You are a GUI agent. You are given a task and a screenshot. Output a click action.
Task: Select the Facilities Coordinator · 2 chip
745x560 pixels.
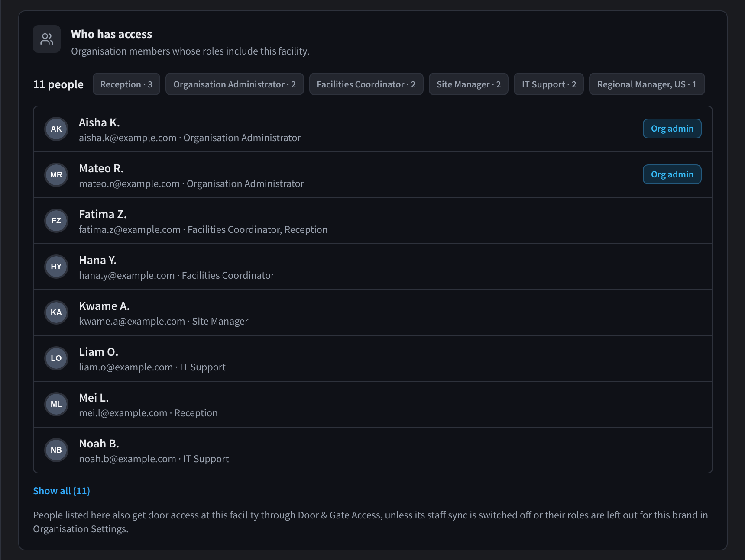click(366, 84)
